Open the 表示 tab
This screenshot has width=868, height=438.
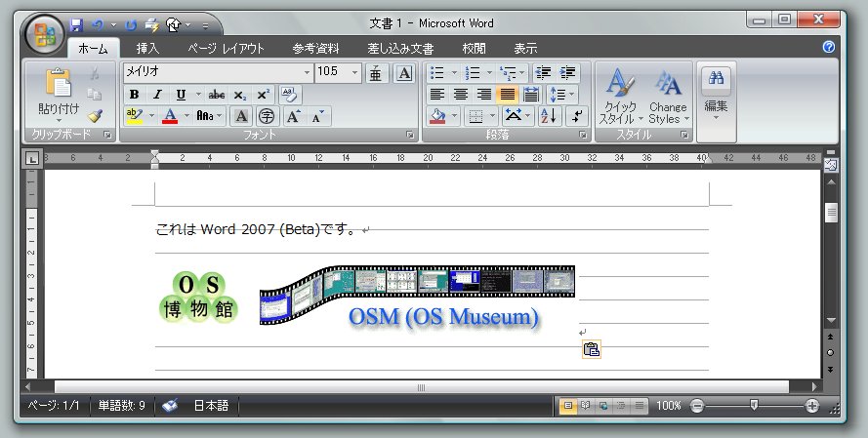(x=525, y=49)
